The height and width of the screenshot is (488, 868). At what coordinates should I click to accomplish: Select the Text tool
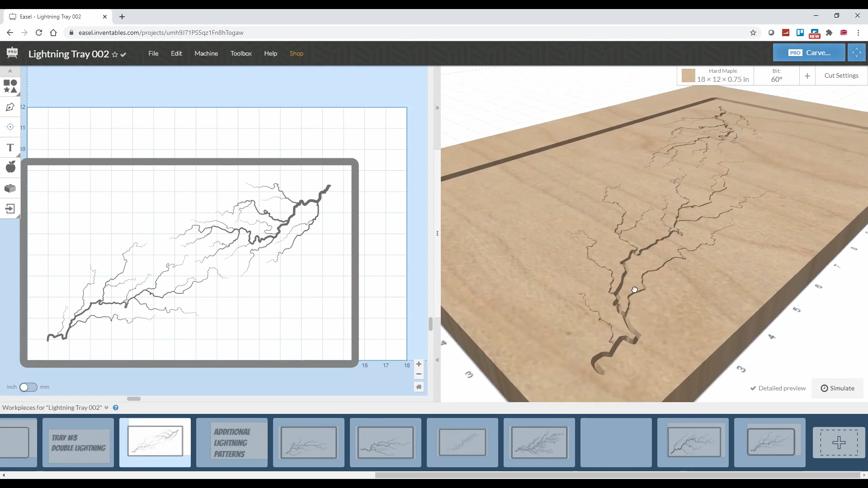10,148
